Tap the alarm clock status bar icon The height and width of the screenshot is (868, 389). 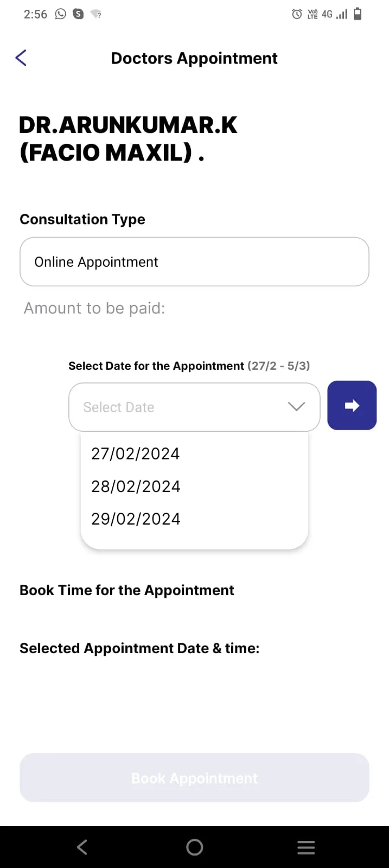coord(296,14)
